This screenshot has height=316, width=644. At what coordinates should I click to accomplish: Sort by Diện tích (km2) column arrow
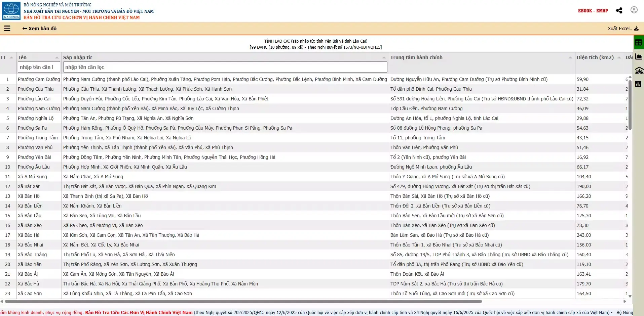coord(619,57)
